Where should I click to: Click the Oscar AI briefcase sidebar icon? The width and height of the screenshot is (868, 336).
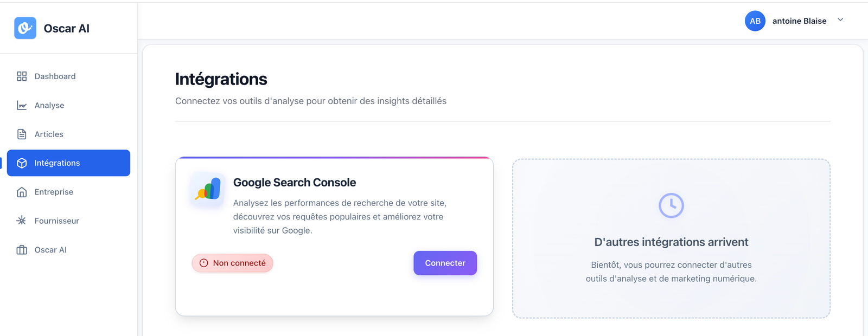[22, 250]
